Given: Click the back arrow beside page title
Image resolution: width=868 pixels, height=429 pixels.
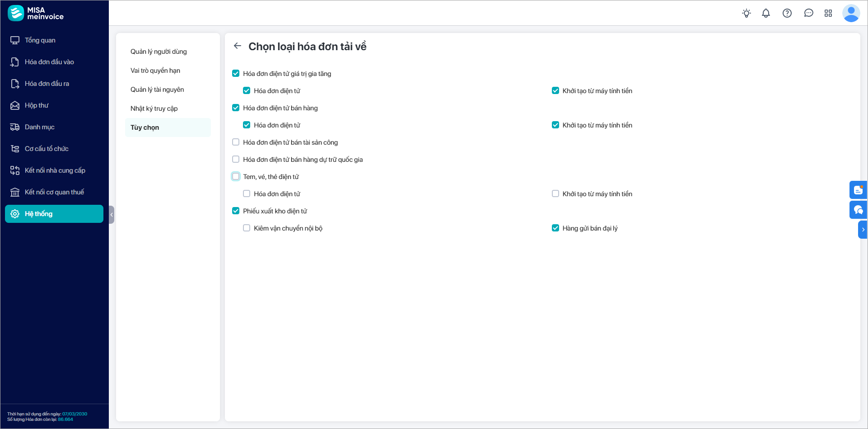Looking at the screenshot, I should (238, 46).
